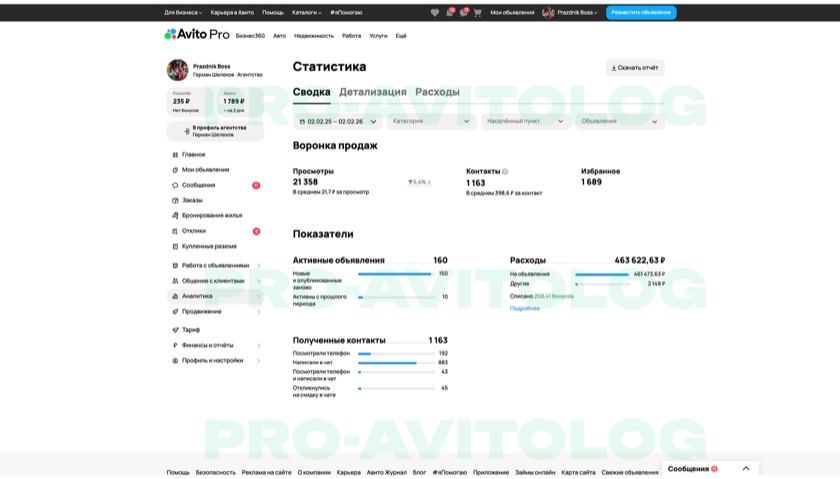Click Скачать отчёт button
Screen dimensions: 840x479
(635, 68)
